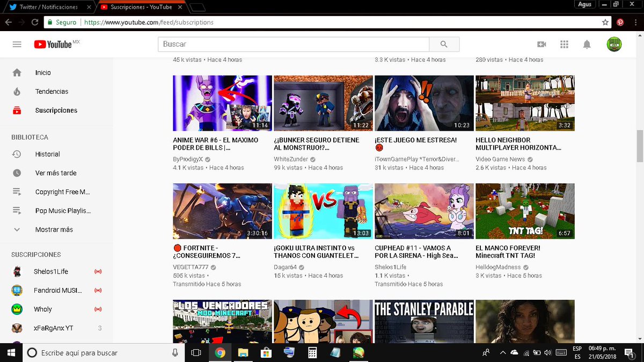Open Microsoft Store from the taskbar

pyautogui.click(x=266, y=352)
